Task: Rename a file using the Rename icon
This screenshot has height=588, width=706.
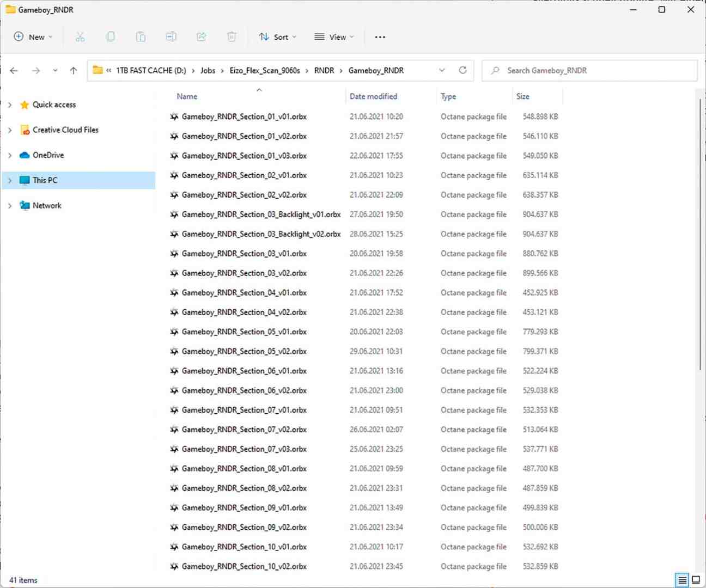Action: (x=171, y=36)
